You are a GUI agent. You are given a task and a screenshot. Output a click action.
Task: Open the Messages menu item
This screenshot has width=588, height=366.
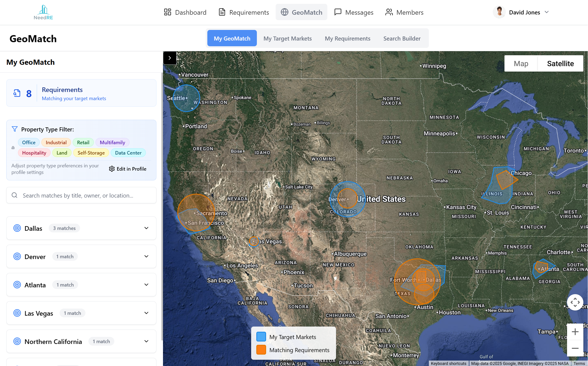pos(354,12)
